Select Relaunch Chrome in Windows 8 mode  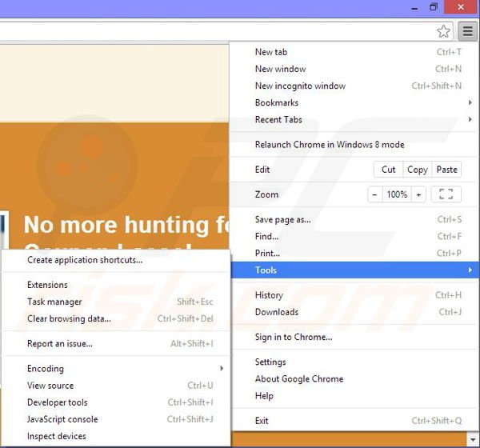354,145
